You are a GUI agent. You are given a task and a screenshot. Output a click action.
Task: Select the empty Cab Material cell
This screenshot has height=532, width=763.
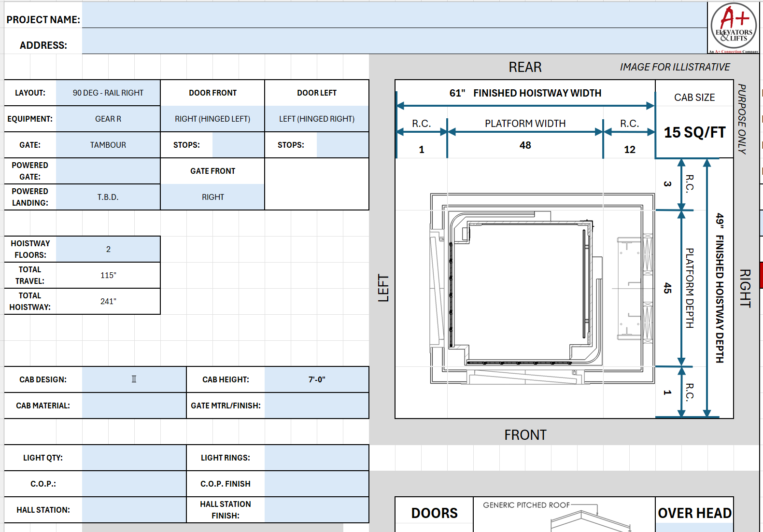pyautogui.click(x=134, y=406)
